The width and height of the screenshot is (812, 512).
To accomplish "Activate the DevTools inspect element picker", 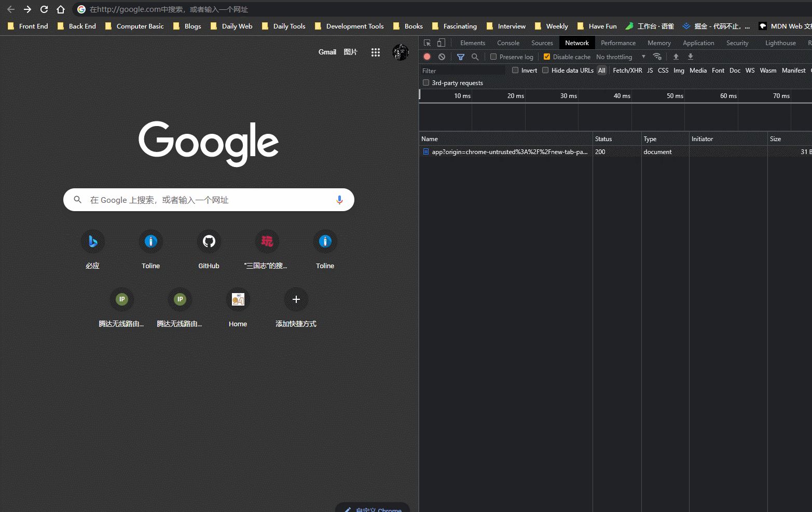I will (427, 43).
